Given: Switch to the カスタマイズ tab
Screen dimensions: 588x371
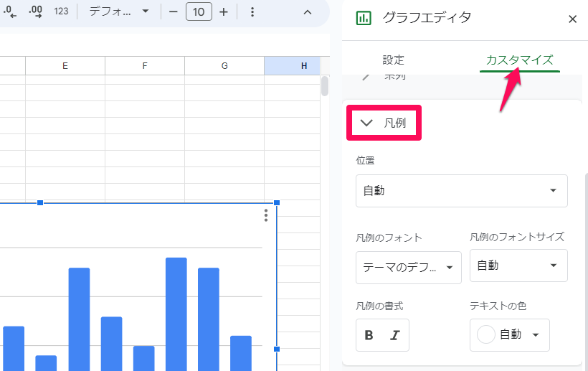Looking at the screenshot, I should click(x=519, y=60).
